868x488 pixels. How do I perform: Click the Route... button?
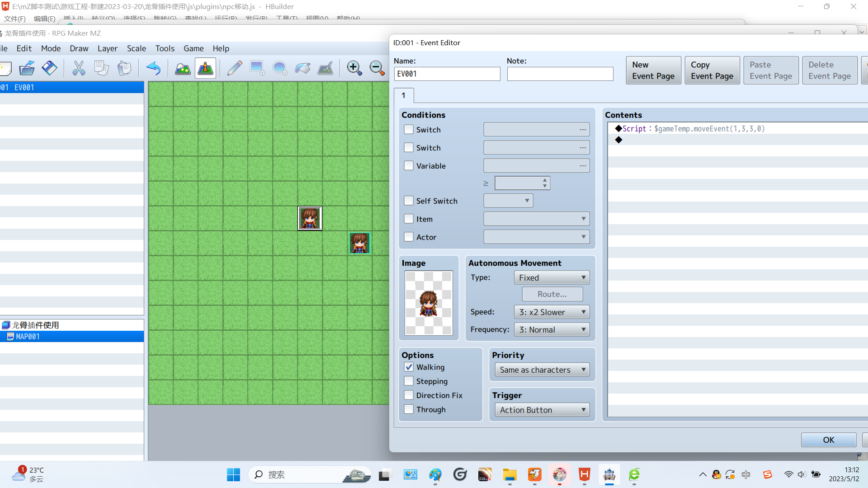(552, 294)
